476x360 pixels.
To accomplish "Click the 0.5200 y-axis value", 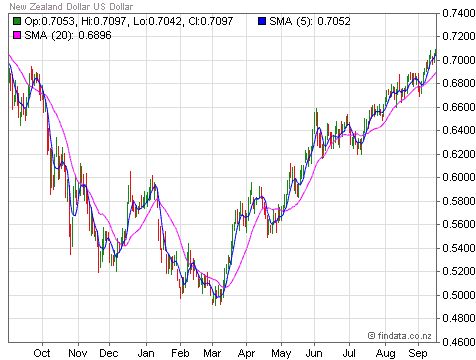I will tap(459, 271).
